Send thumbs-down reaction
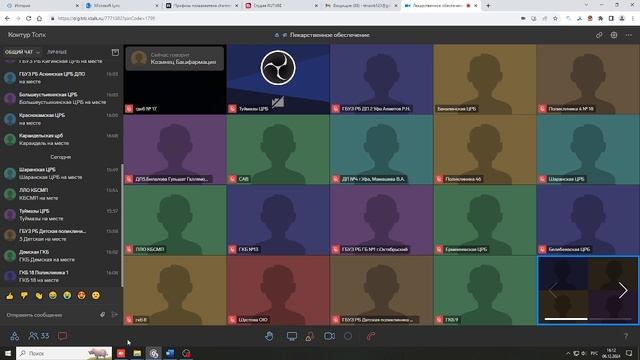The image size is (640, 360). point(24,296)
